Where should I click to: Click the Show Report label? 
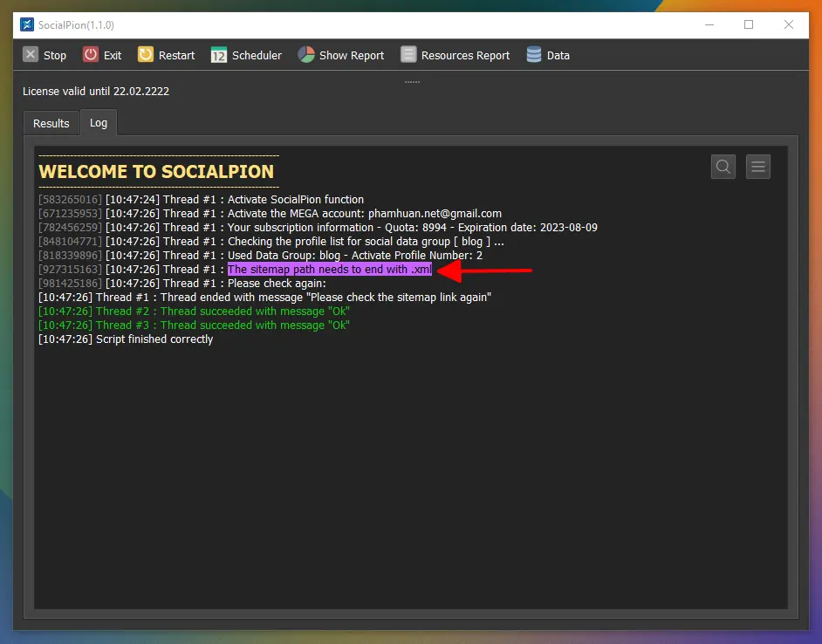pyautogui.click(x=352, y=56)
